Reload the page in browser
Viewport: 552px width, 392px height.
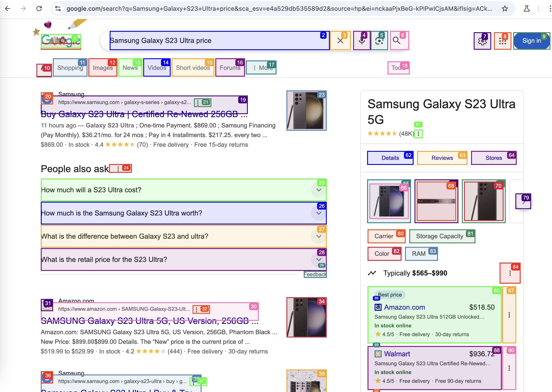coord(39,9)
